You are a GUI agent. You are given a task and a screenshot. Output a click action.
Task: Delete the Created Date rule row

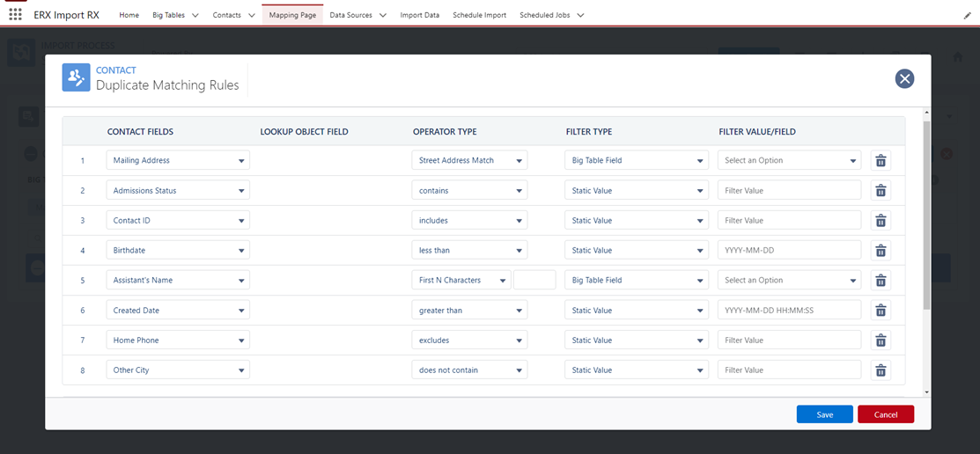point(880,310)
